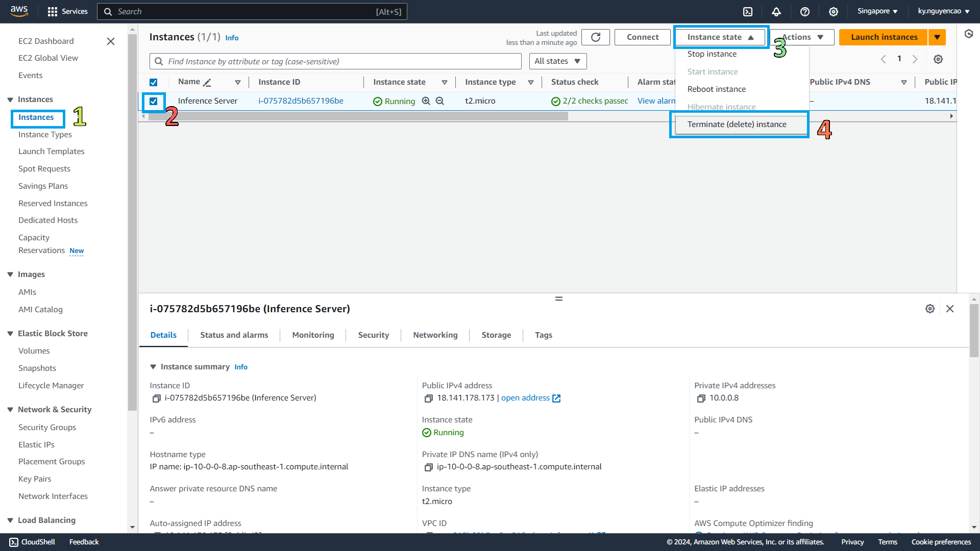Open the Singapore region dropdown
This screenshot has width=980, height=551.
877,11
